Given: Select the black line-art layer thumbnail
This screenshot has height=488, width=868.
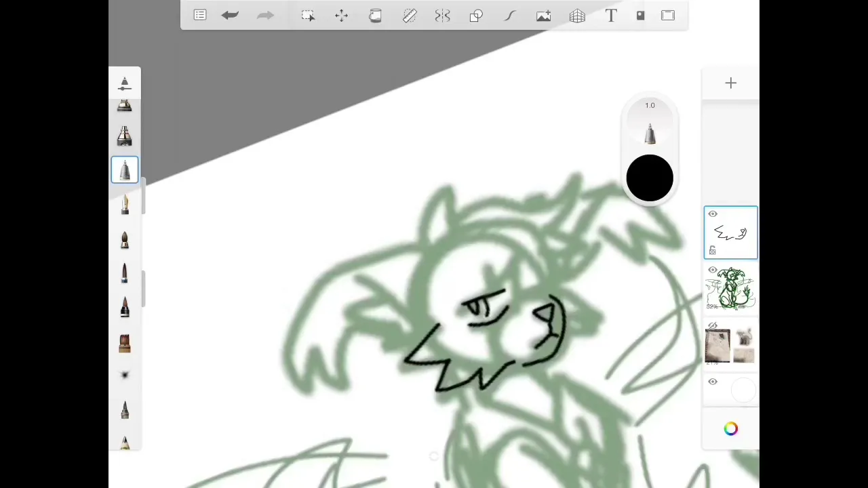Looking at the screenshot, I should click(x=731, y=232).
